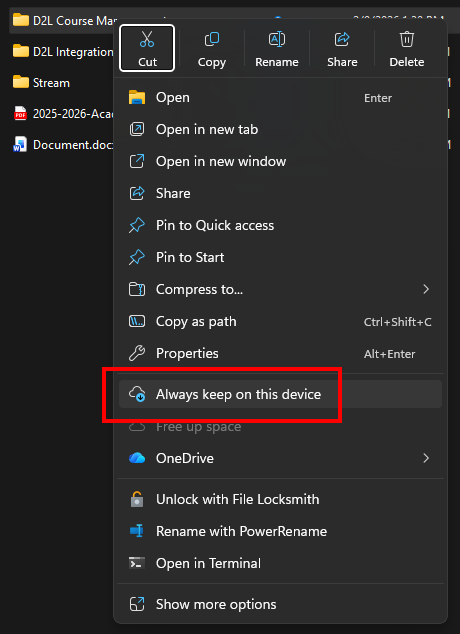Click the pin icon beside Pin to Quick access
The width and height of the screenshot is (460, 634).
tap(137, 226)
